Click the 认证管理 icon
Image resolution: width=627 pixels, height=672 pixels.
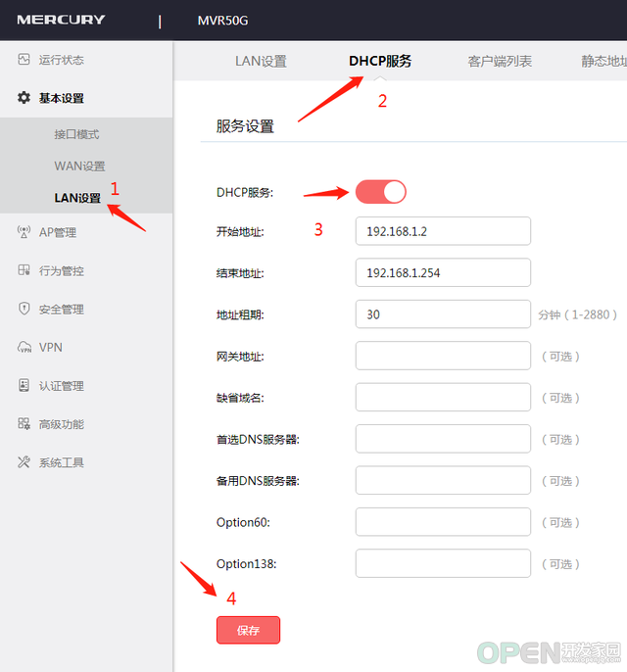click(24, 385)
